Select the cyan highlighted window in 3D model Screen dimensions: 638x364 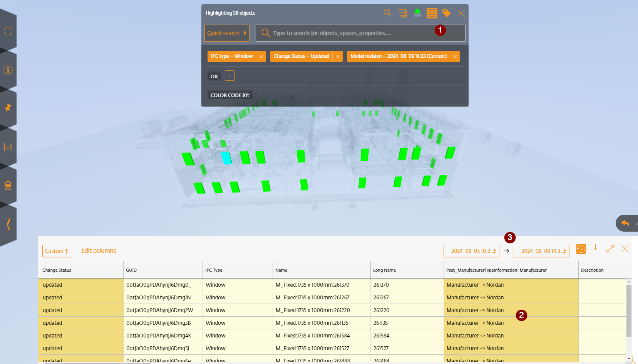[x=226, y=158]
